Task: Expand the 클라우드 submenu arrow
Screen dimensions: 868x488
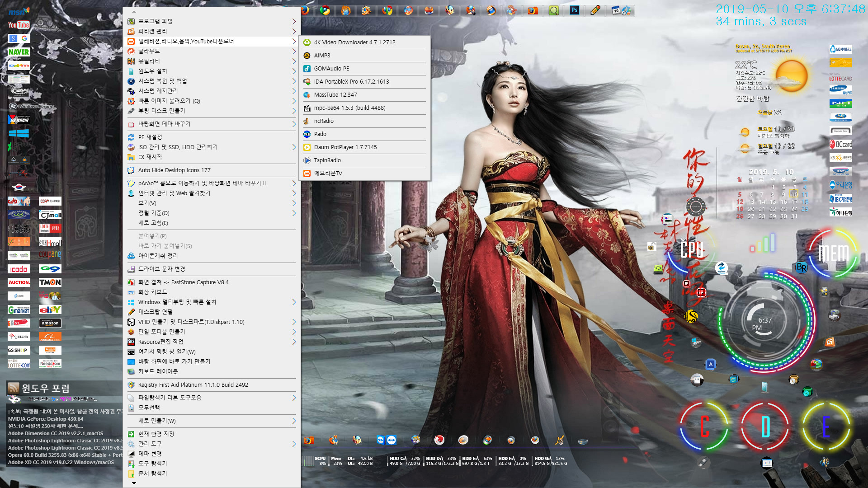Action: (x=294, y=51)
